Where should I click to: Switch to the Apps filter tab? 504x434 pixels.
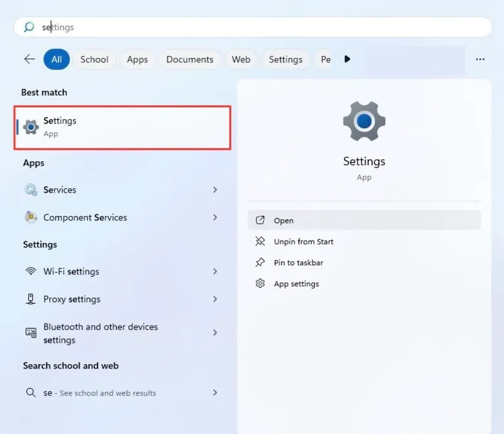(x=137, y=59)
